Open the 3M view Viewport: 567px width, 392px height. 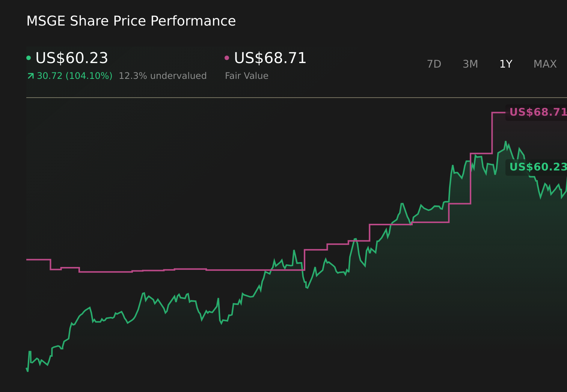click(470, 64)
